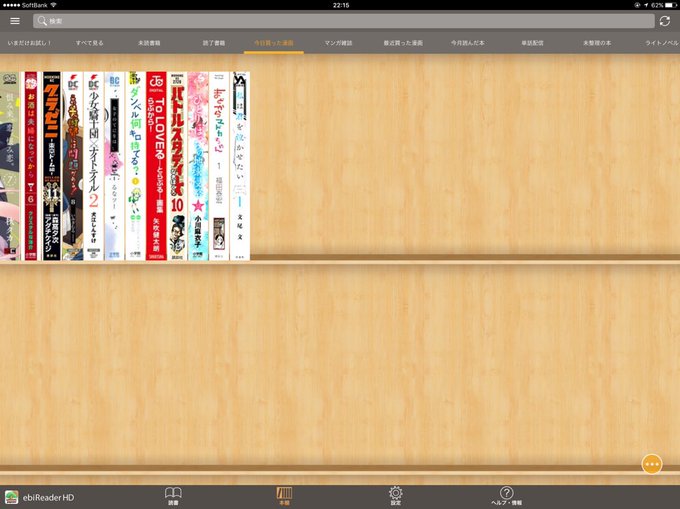This screenshot has width=680, height=509.
Task: Select the bookshelf (本棚) bottom icon
Action: tap(284, 496)
